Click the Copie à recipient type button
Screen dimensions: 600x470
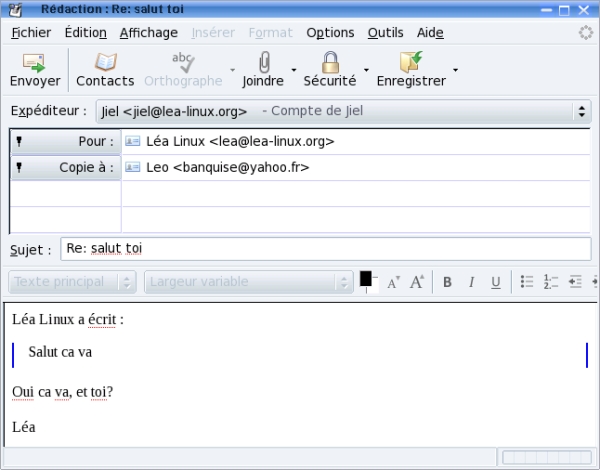pos(65,168)
